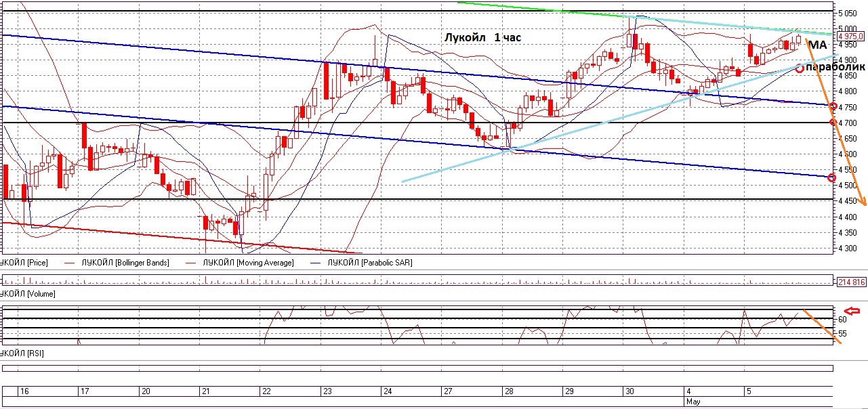
Task: Select date 29 on the time axis
Action: point(569,391)
